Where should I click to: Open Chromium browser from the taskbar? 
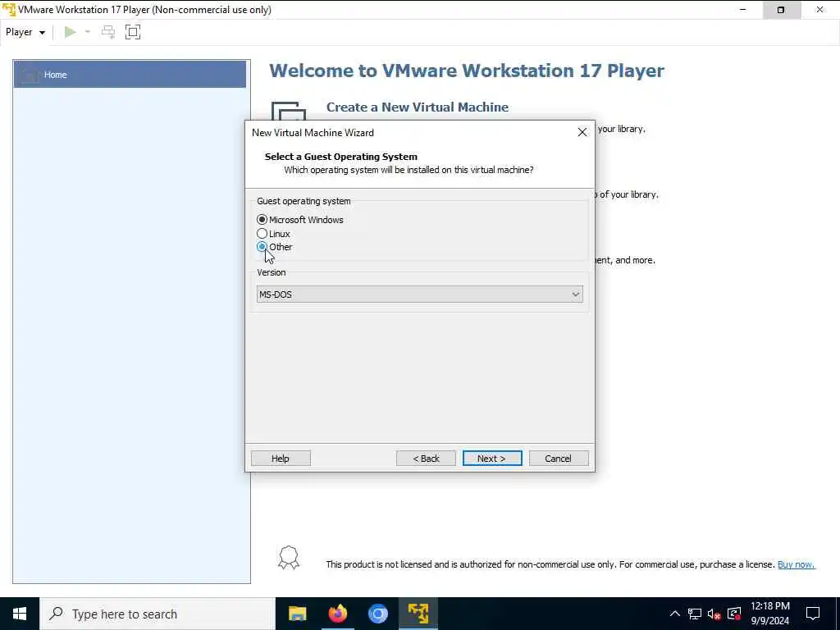tap(377, 614)
